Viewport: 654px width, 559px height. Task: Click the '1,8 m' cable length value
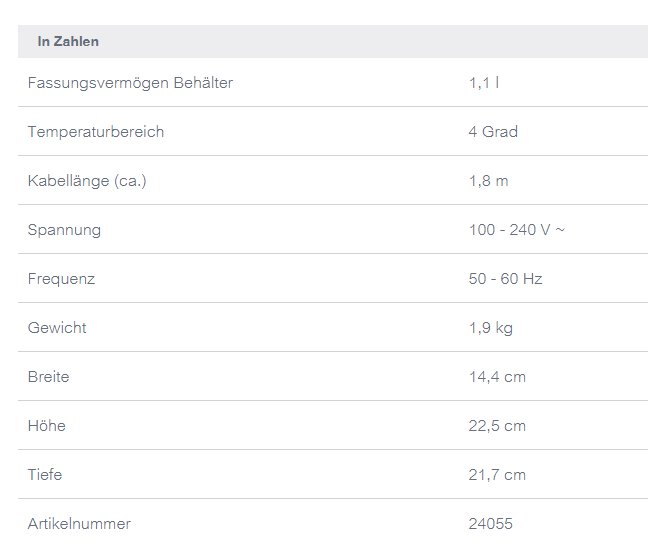click(489, 181)
